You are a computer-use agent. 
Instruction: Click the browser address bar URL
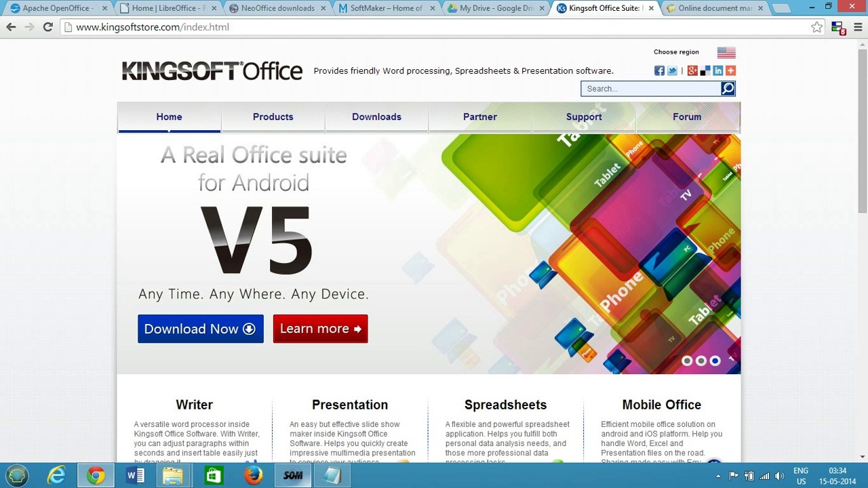(153, 27)
